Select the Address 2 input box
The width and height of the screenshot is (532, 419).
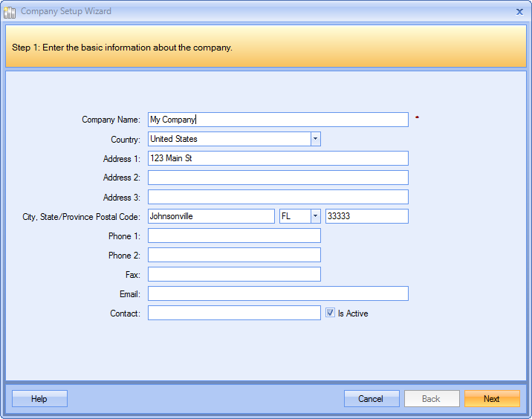(278, 178)
